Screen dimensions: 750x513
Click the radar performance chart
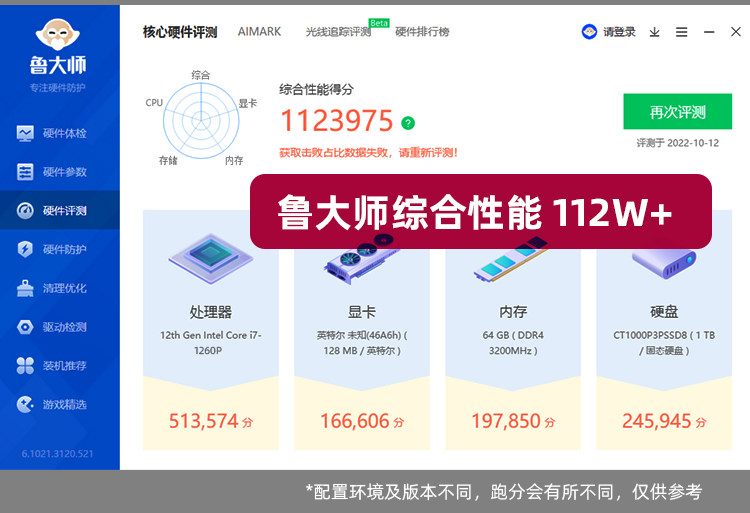(201, 120)
